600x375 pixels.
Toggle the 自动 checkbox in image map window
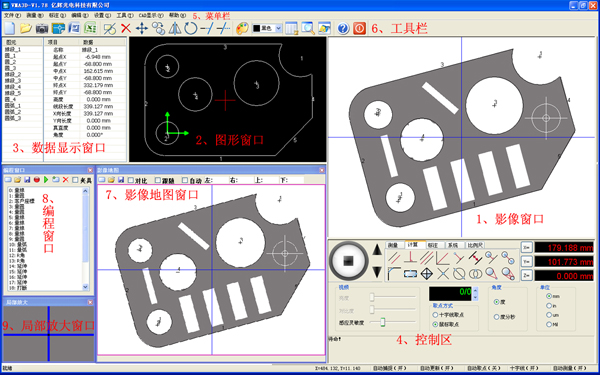[x=185, y=180]
